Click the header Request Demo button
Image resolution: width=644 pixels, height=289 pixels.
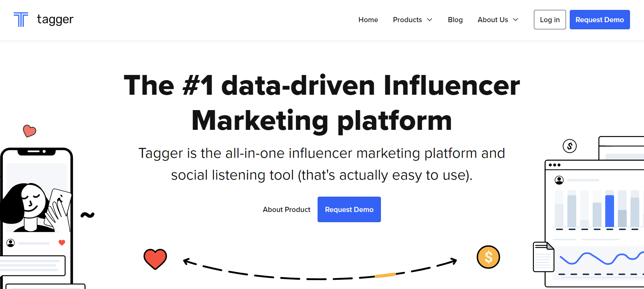(x=600, y=20)
